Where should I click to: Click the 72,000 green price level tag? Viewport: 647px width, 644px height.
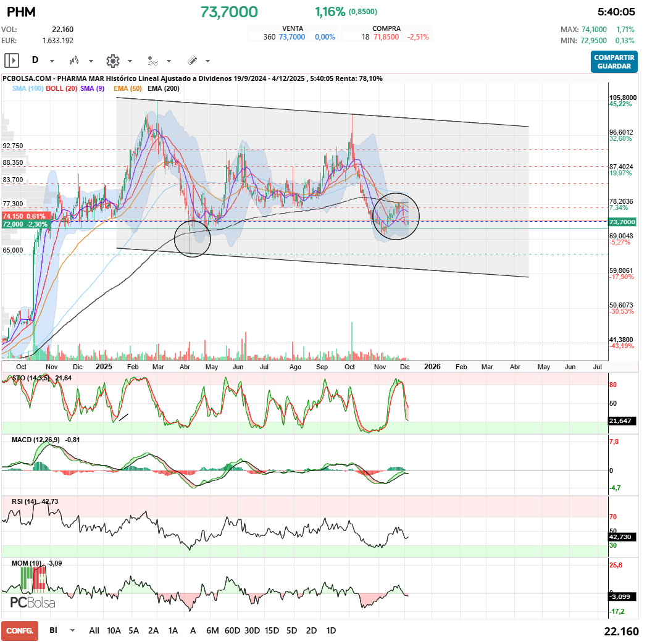pos(25,224)
